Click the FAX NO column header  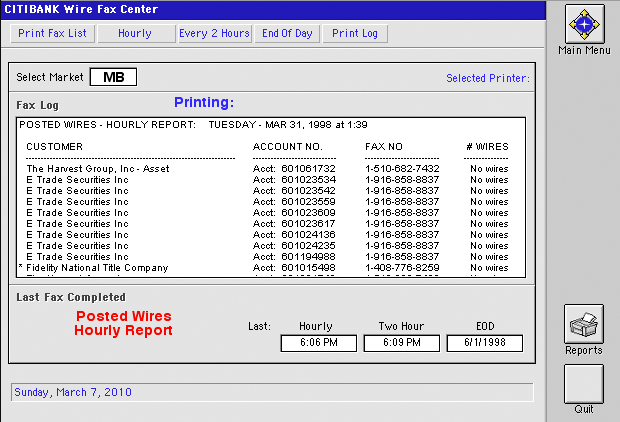(x=384, y=147)
